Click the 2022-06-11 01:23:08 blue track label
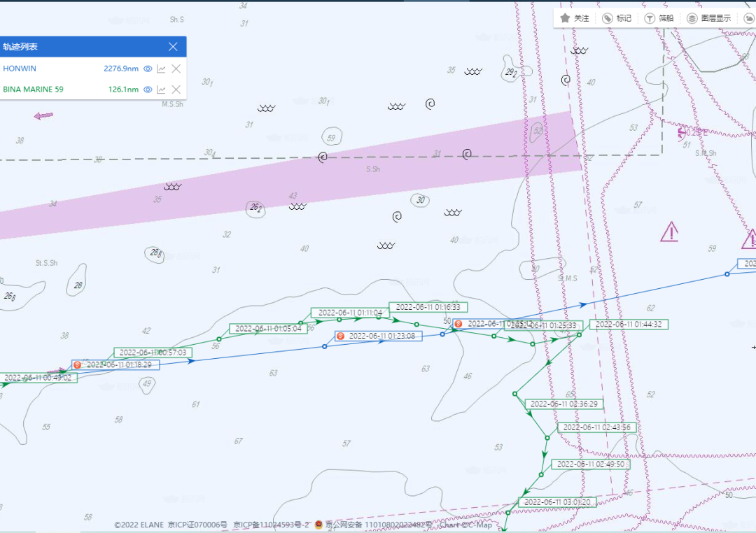 click(x=381, y=336)
